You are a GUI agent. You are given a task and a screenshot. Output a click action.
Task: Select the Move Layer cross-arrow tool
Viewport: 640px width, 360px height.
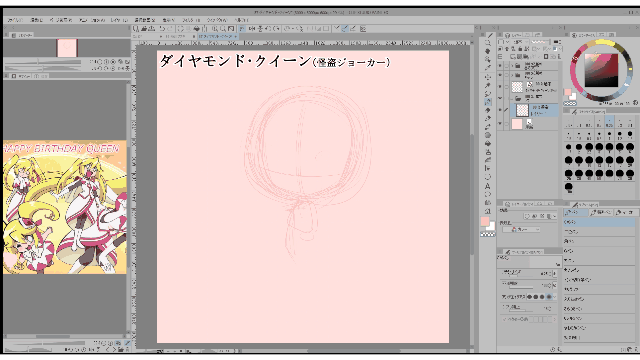pos(488,77)
